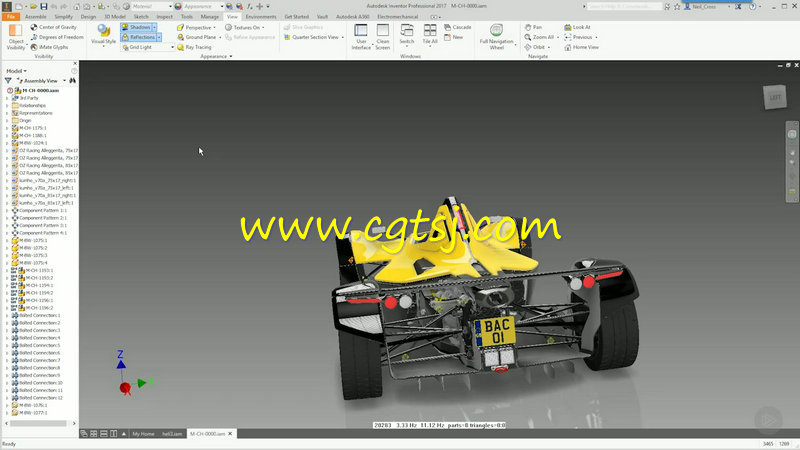Open the Full Navigation Wheel
Image resolution: width=800 pixels, height=450 pixels.
496,37
